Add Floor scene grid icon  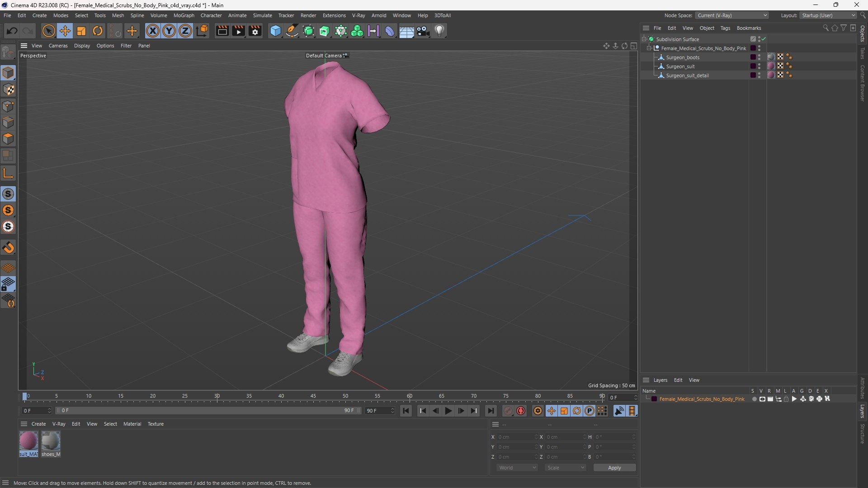click(x=406, y=31)
